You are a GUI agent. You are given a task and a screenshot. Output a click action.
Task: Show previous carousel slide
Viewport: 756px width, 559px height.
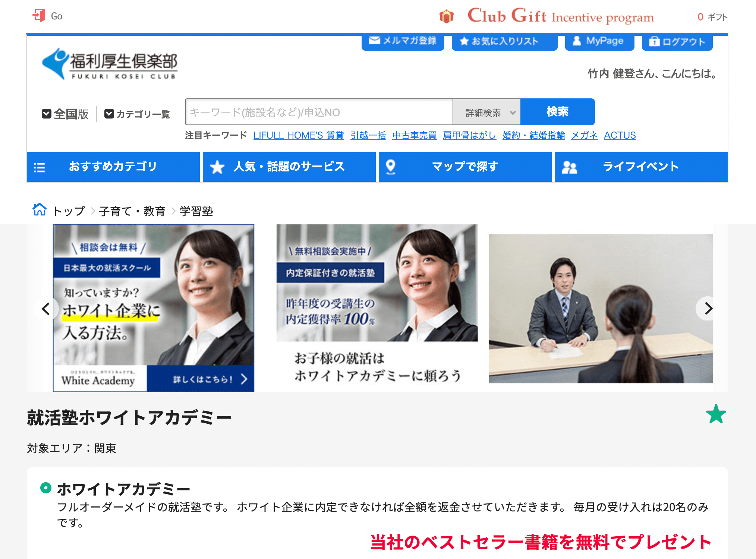tap(46, 309)
